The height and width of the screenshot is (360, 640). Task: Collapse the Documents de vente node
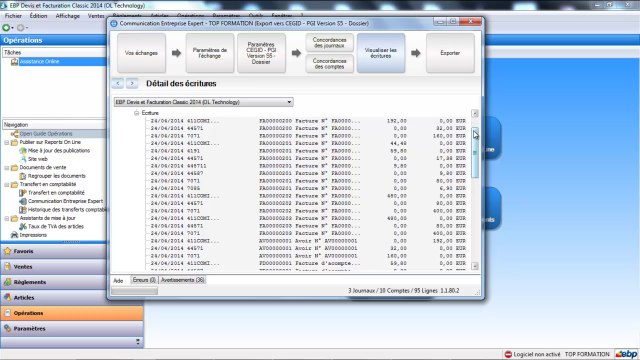coord(7,168)
